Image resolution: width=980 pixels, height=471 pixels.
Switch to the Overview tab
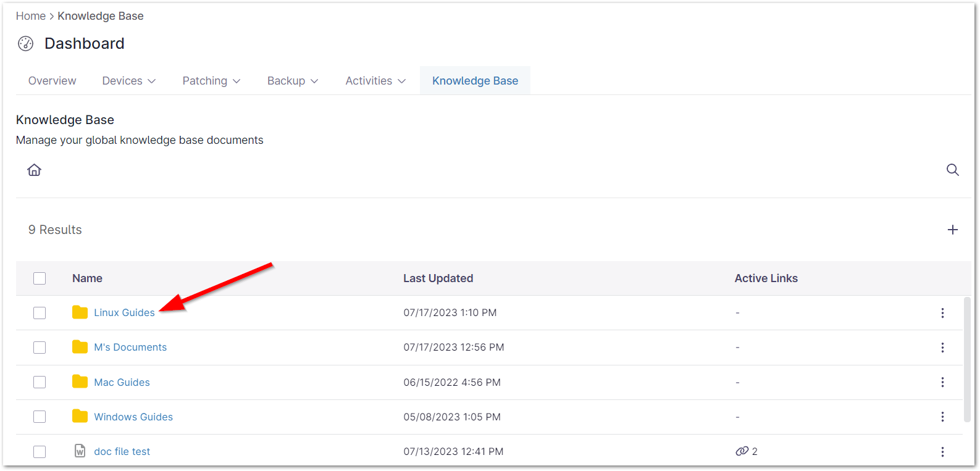(52, 81)
